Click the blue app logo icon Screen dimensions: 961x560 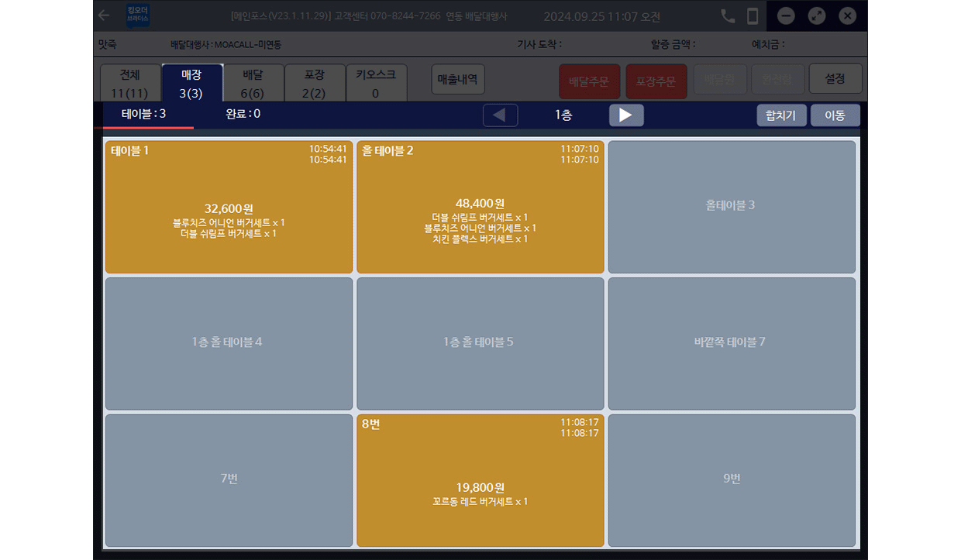[138, 15]
